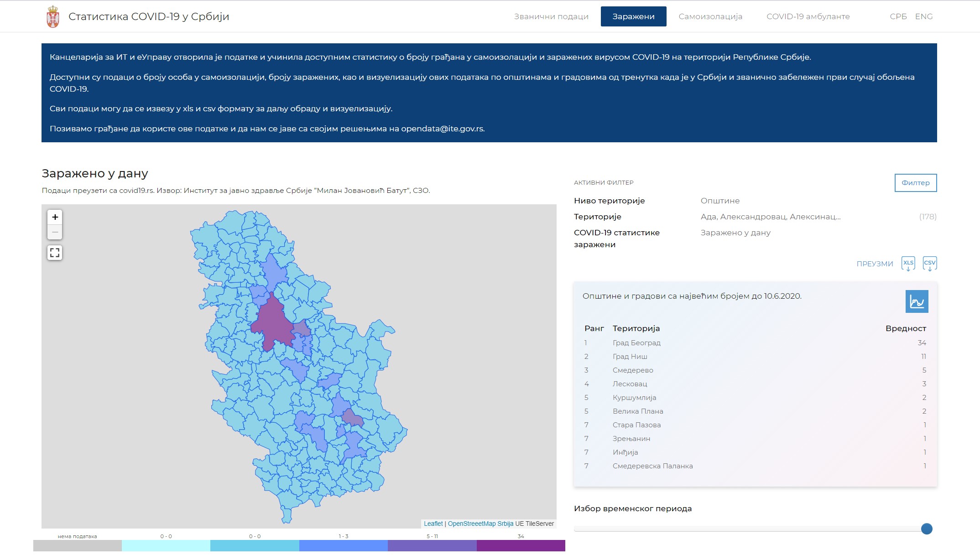The height and width of the screenshot is (555, 980).
Task: Switch language to СРБ
Action: (x=898, y=16)
